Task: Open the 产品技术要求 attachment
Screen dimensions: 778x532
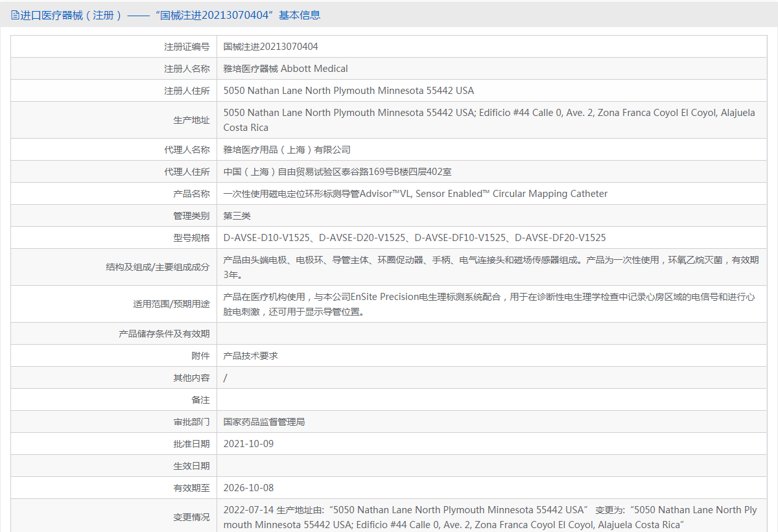Action: click(x=251, y=356)
